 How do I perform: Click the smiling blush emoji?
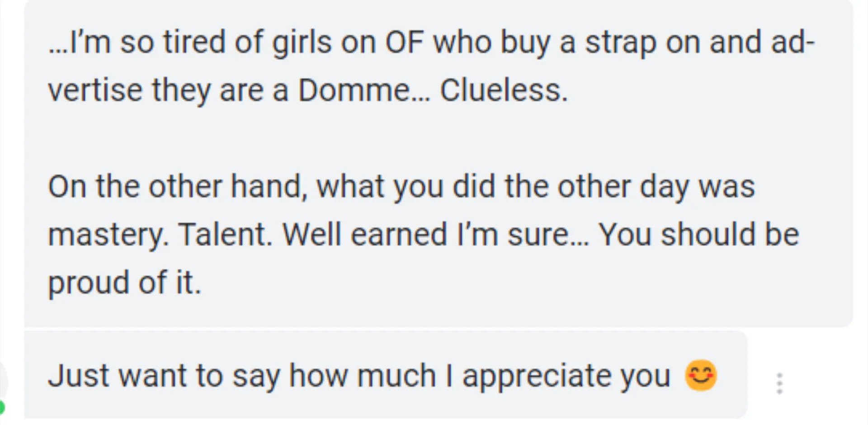pyautogui.click(x=701, y=375)
